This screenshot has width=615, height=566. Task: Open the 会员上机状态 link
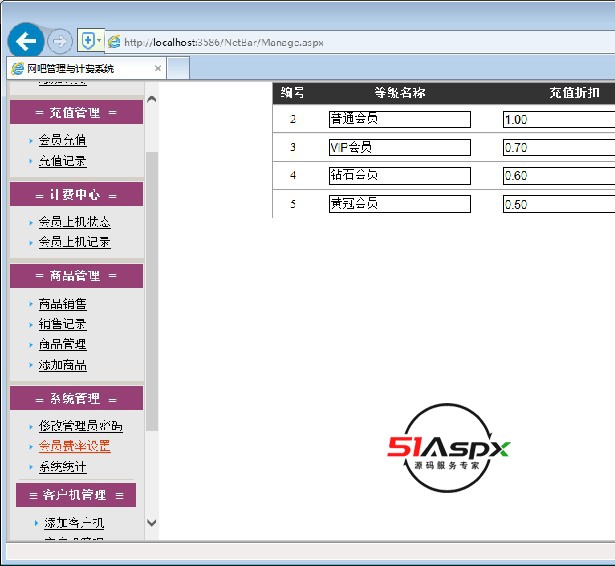(75, 222)
